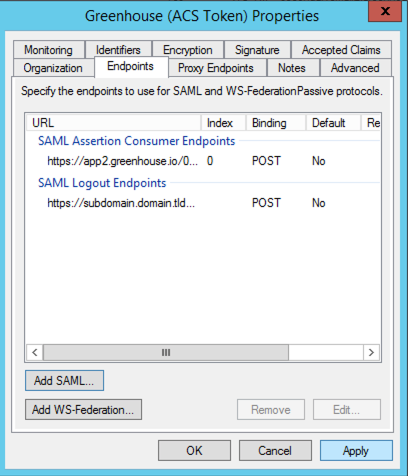Click the left arrow of the horizontal scrollbar
This screenshot has width=408, height=476.
click(x=35, y=352)
